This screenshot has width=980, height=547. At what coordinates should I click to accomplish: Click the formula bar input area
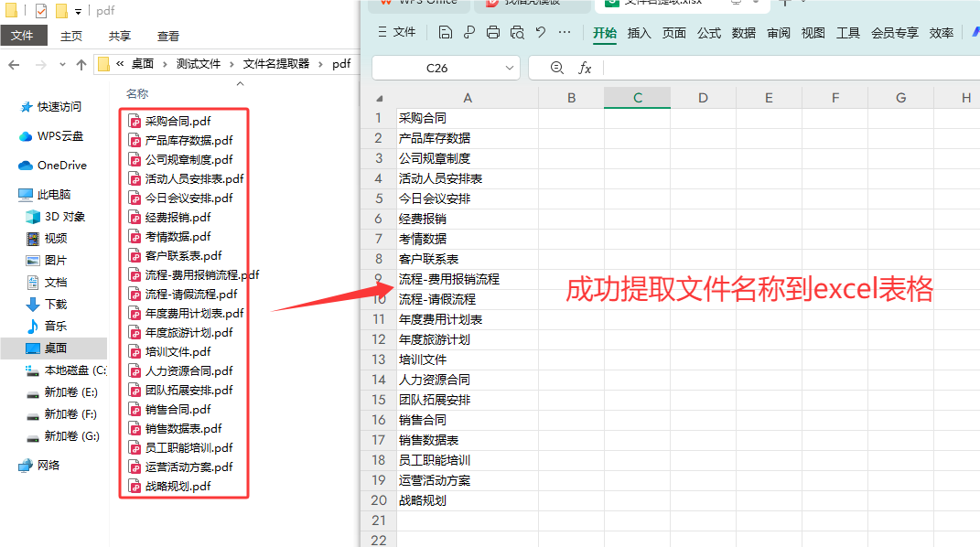click(x=792, y=68)
